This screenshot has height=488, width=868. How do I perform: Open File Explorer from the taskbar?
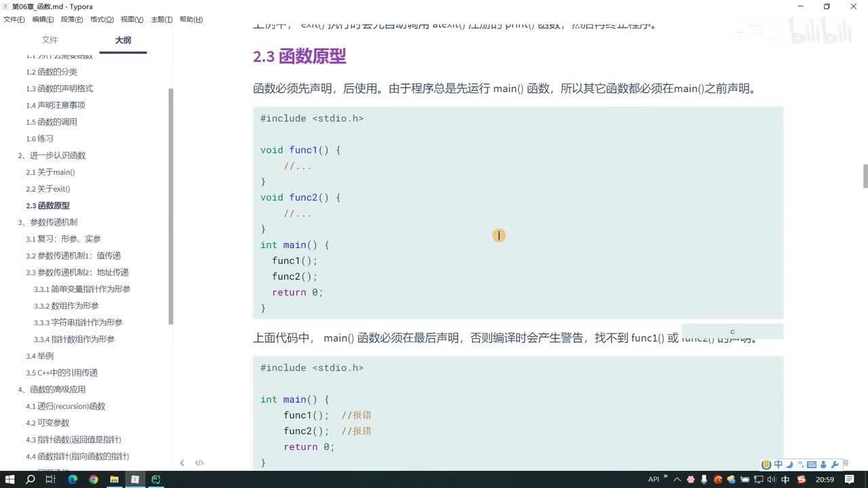click(x=115, y=479)
